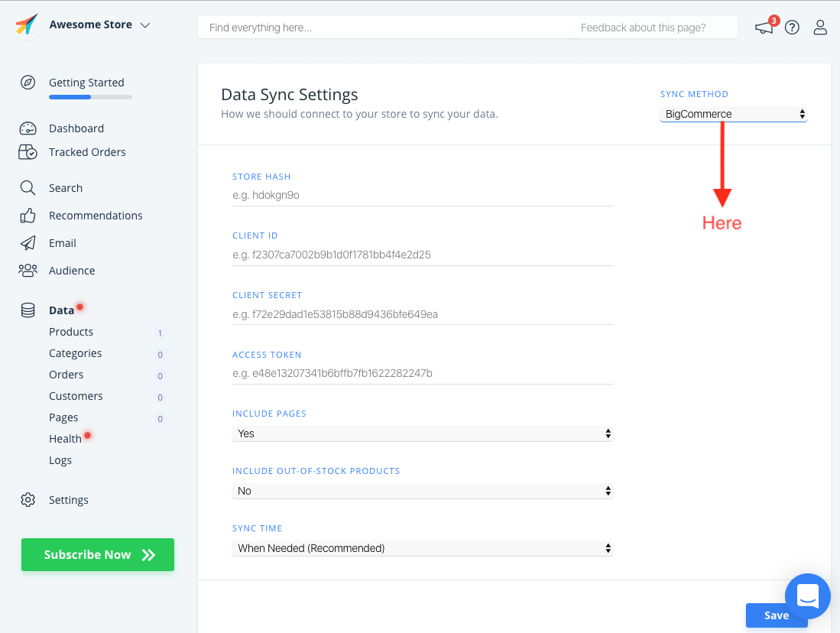This screenshot has width=840, height=633.
Task: Open the chat support bubble
Action: point(807,596)
